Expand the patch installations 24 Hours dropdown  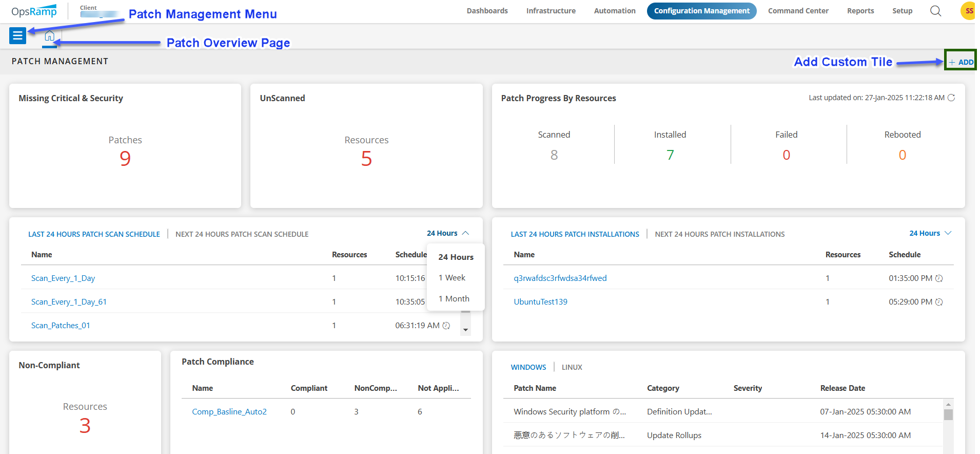point(930,233)
